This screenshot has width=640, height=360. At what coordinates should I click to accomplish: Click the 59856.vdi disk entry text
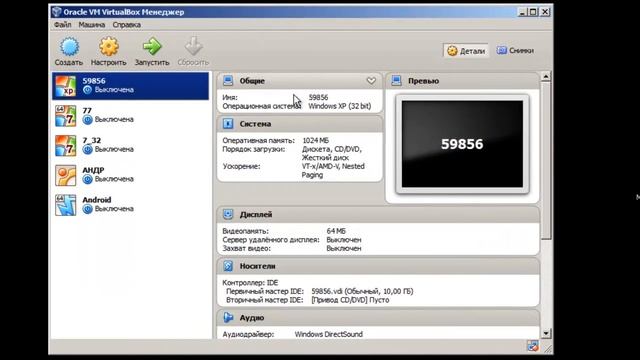click(362, 291)
